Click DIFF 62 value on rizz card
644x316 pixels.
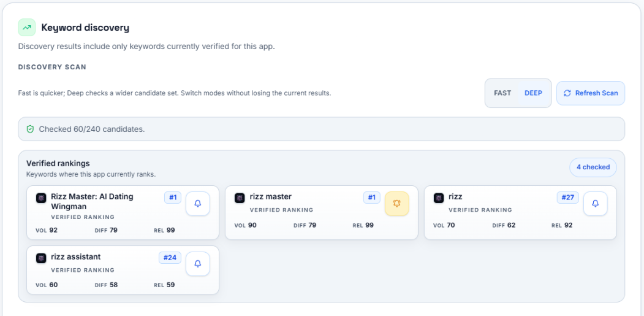point(504,225)
